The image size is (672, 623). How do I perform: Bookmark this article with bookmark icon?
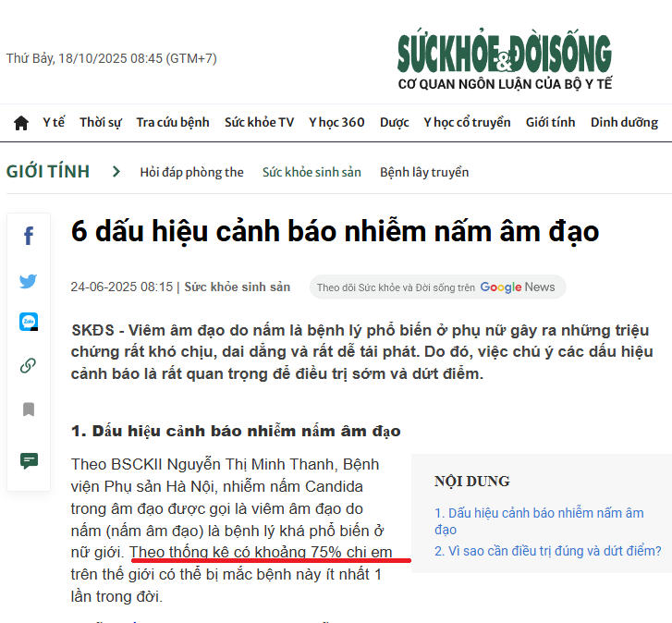point(29,409)
